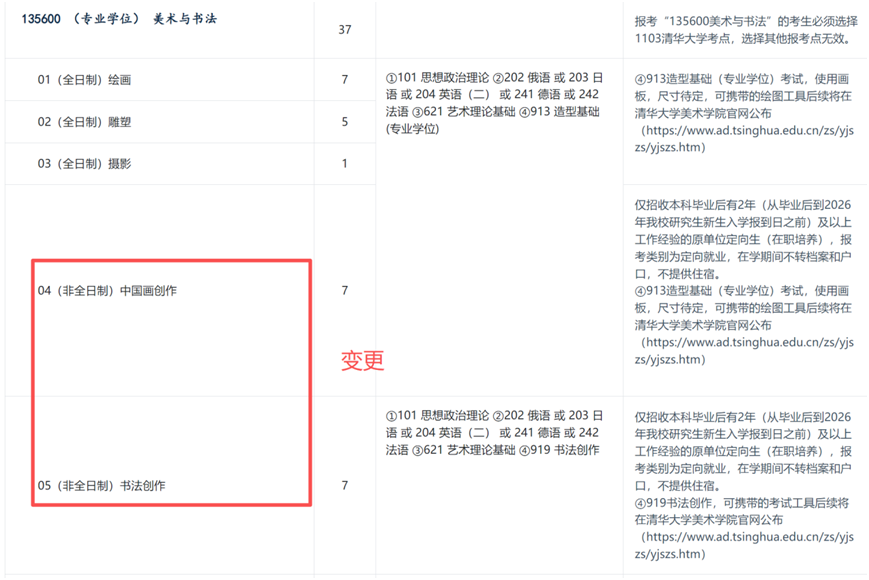The image size is (869, 580).
Task: Click the quota number 1 for 摄影
Action: point(345,163)
